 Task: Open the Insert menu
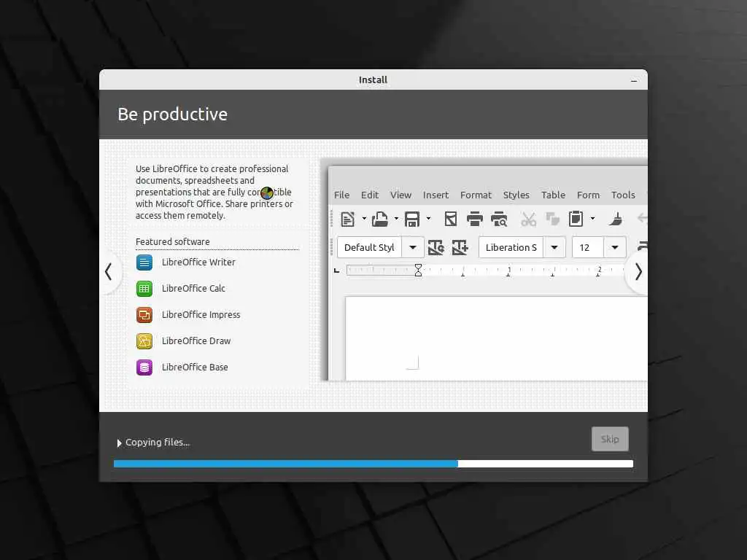pyautogui.click(x=436, y=195)
